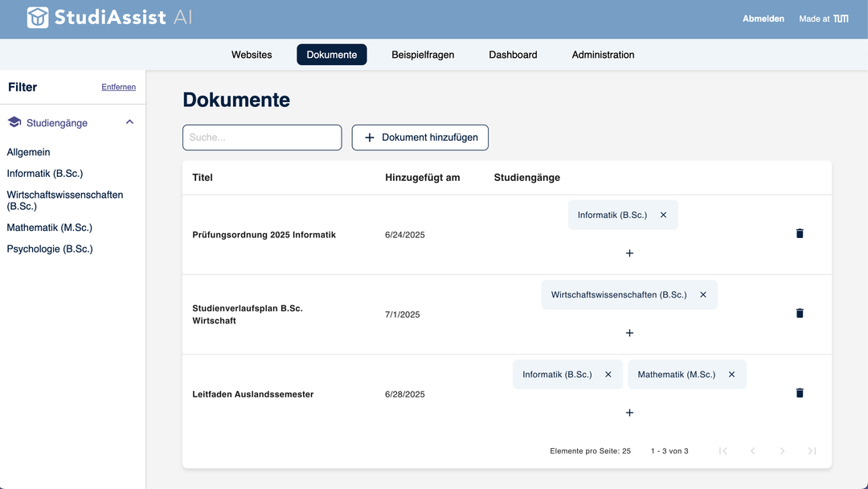This screenshot has height=489, width=868.
Task: Delete the Prüfungsordnung 2025 Informatik document
Action: pyautogui.click(x=799, y=234)
